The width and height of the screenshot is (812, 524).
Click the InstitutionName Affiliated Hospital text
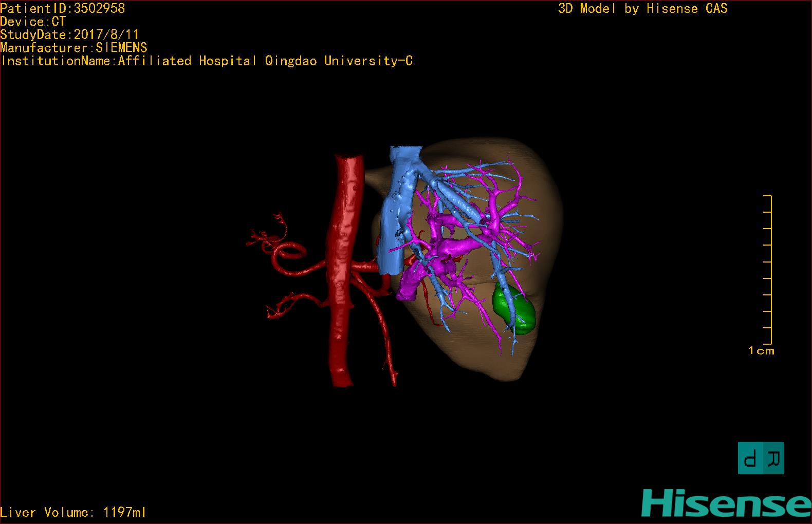tap(207, 61)
